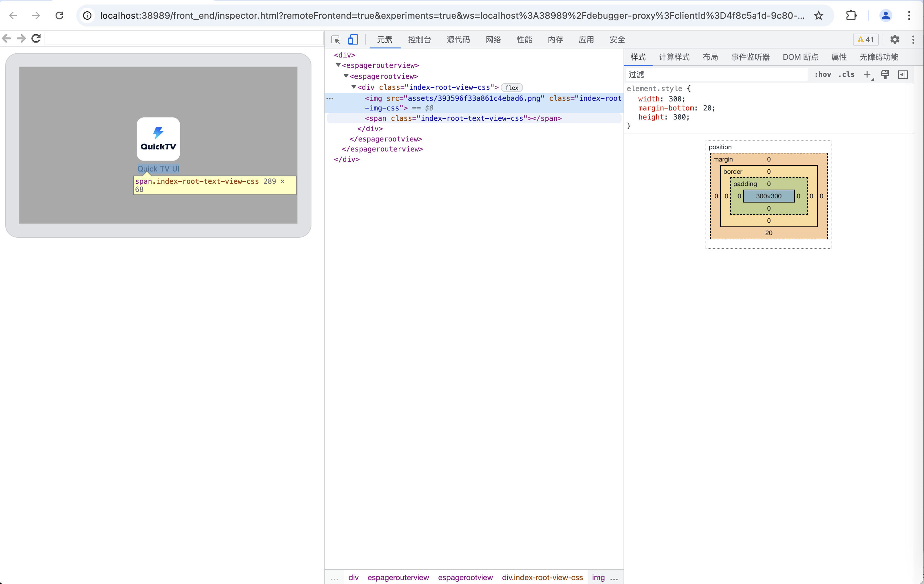Viewport: 924px width, 584px height.
Task: Toggle element classes with .cls
Action: [x=846, y=74]
